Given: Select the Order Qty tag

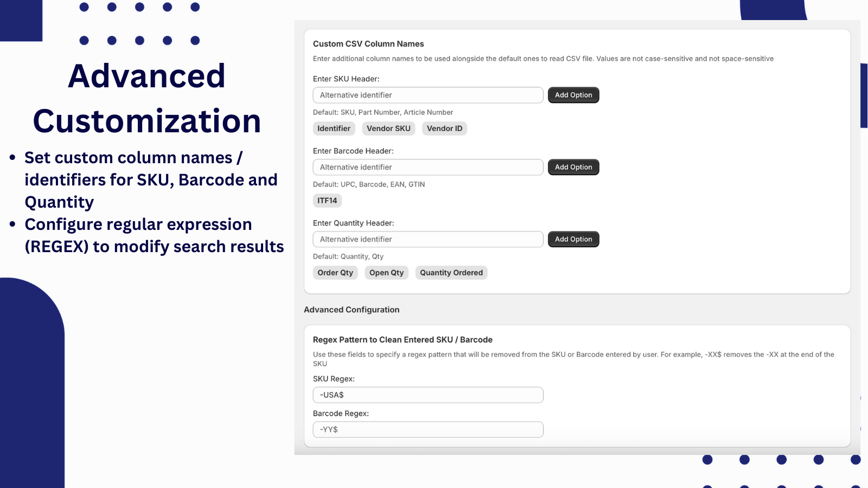Looking at the screenshot, I should 335,273.
